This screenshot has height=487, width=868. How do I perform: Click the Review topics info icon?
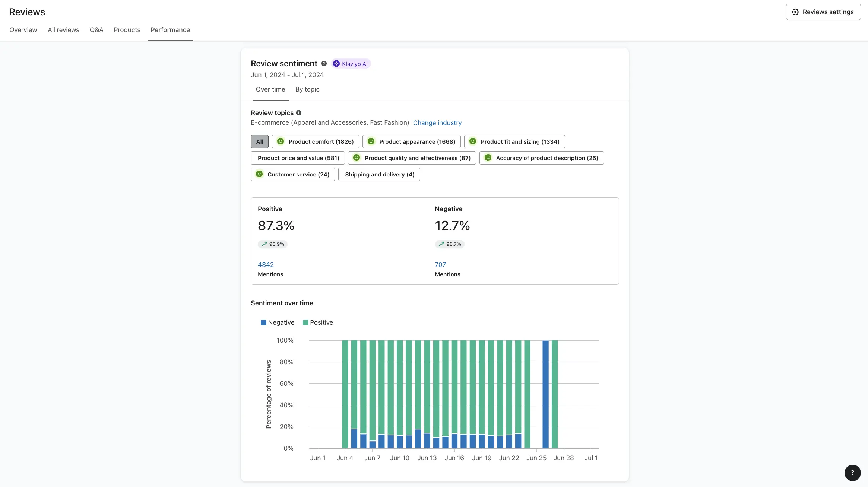click(x=299, y=113)
